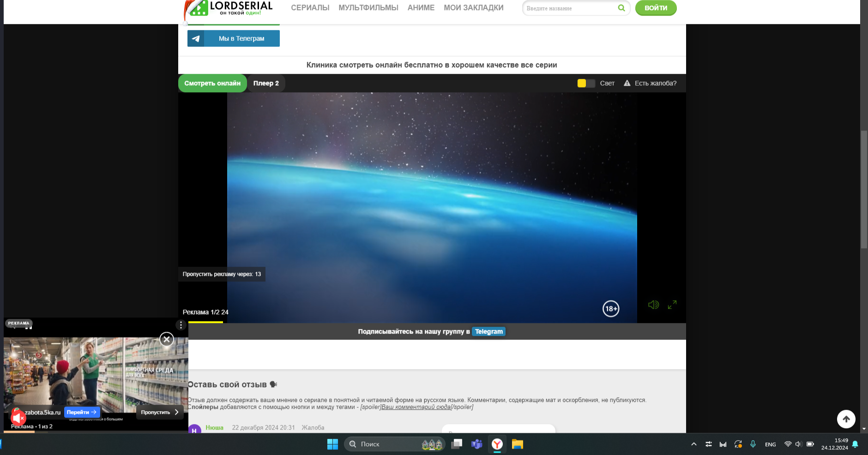Open floating ad three-dot options menu
This screenshot has height=455, width=868.
pyautogui.click(x=181, y=325)
